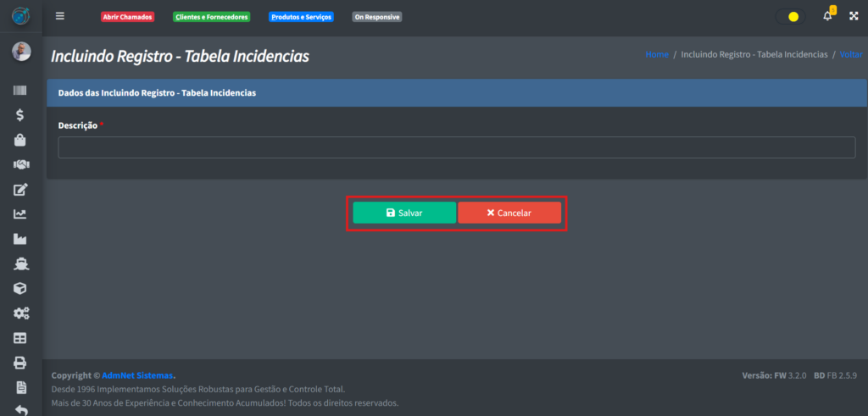Image resolution: width=868 pixels, height=416 pixels.
Task: Click the hamburger menu icon
Action: click(59, 16)
